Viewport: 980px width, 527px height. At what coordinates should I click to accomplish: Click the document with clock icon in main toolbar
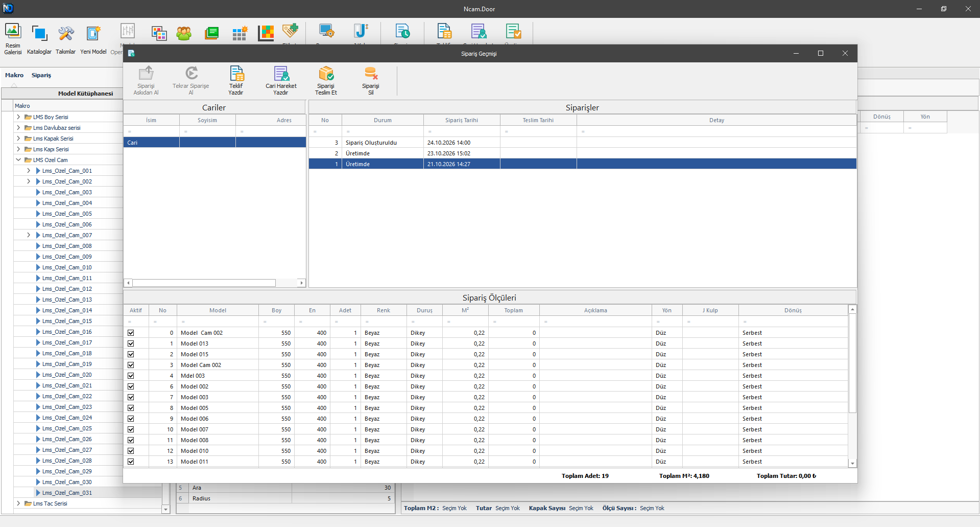coord(402,31)
